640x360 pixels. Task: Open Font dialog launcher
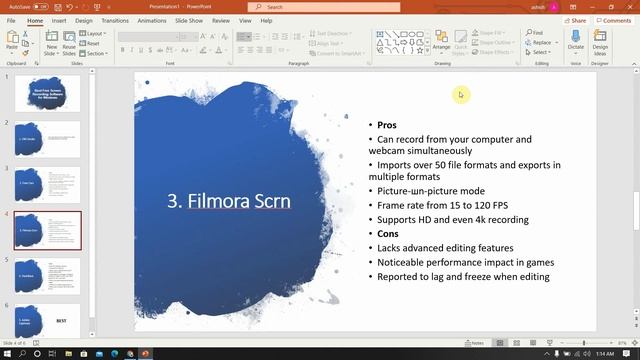pyautogui.click(x=229, y=64)
